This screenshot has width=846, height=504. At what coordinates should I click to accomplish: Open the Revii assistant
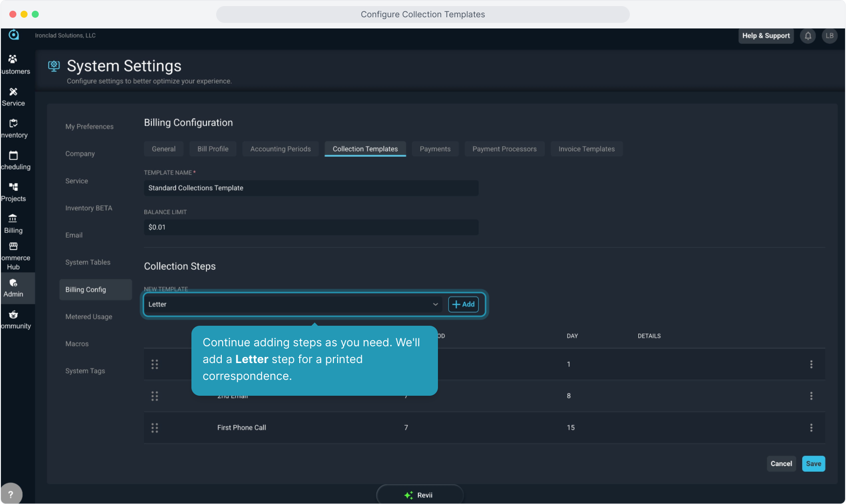tap(420, 495)
